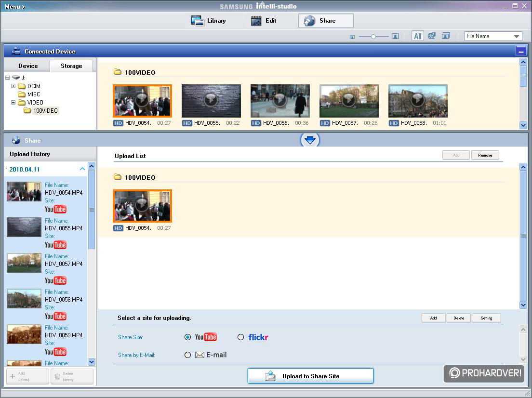This screenshot has width=532, height=398.
Task: Switch to the Device tab
Action: (x=28, y=66)
